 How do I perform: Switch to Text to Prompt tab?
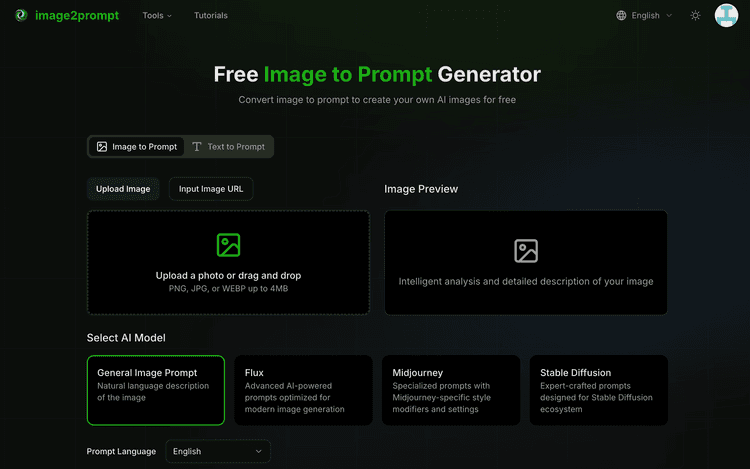(229, 147)
